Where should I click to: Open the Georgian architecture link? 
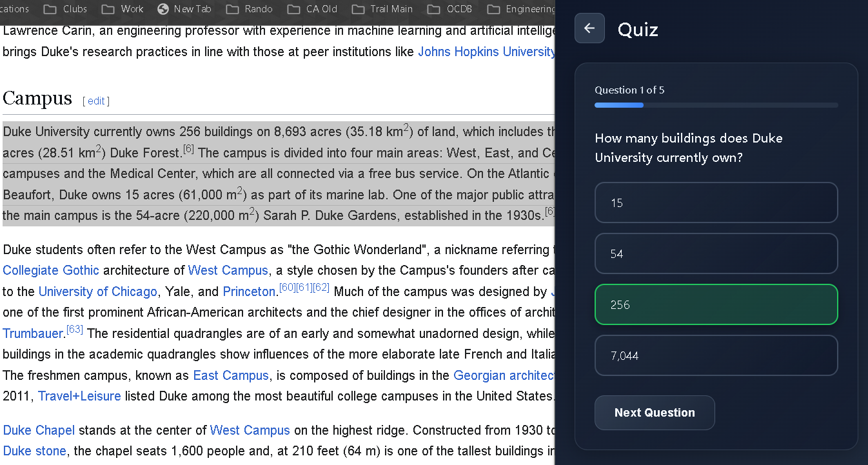(x=504, y=375)
